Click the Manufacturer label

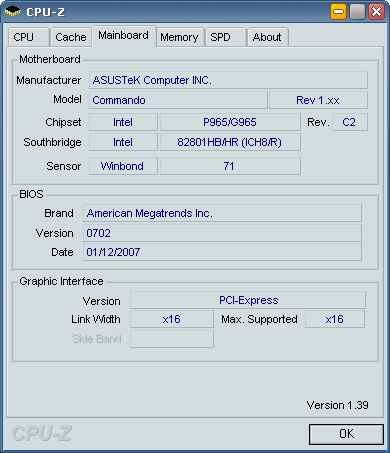pos(49,80)
